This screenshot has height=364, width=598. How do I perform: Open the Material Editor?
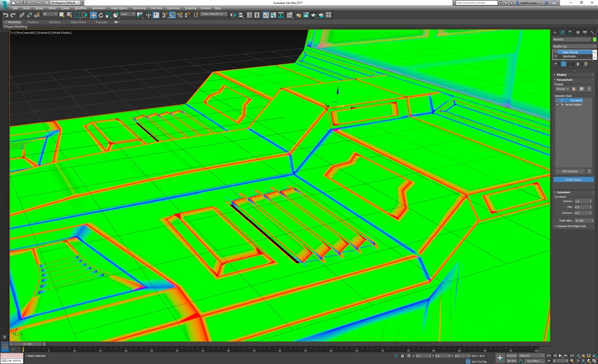point(290,15)
